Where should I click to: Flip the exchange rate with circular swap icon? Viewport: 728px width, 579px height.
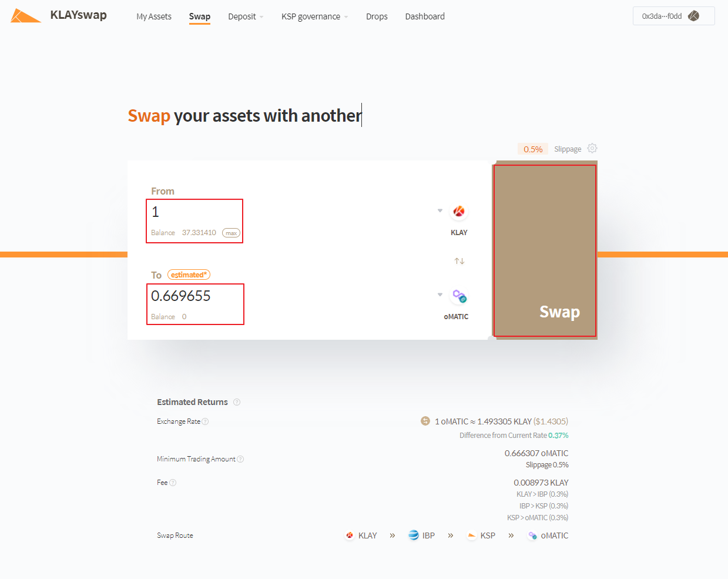(425, 421)
